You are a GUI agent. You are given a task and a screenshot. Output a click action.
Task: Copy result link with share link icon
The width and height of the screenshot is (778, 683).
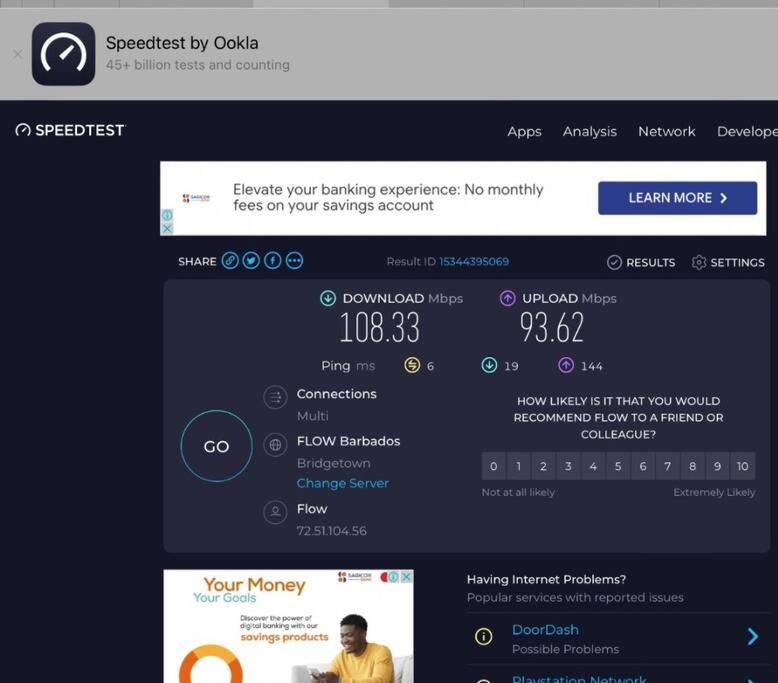pyautogui.click(x=230, y=260)
